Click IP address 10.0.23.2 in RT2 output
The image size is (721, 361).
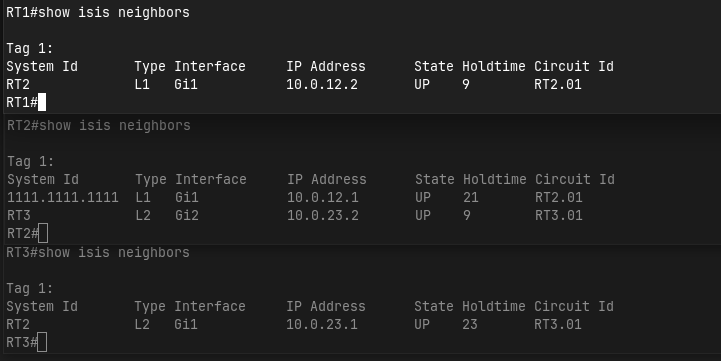(x=323, y=216)
